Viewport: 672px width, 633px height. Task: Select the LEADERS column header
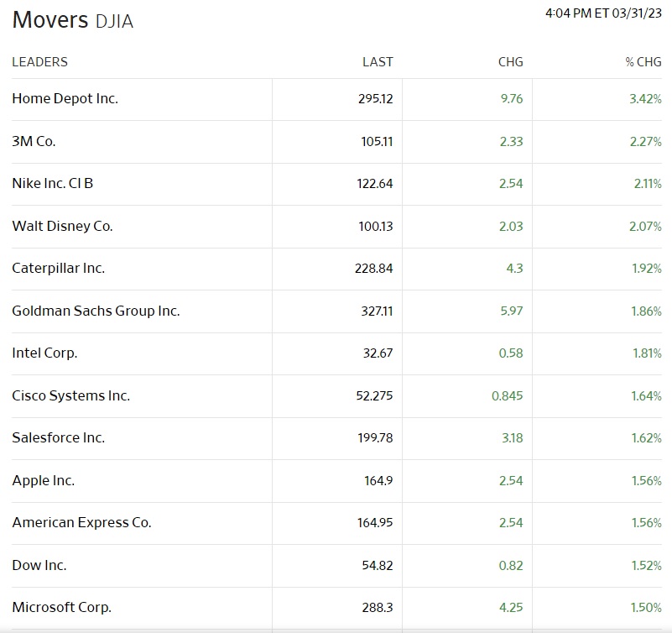(40, 62)
